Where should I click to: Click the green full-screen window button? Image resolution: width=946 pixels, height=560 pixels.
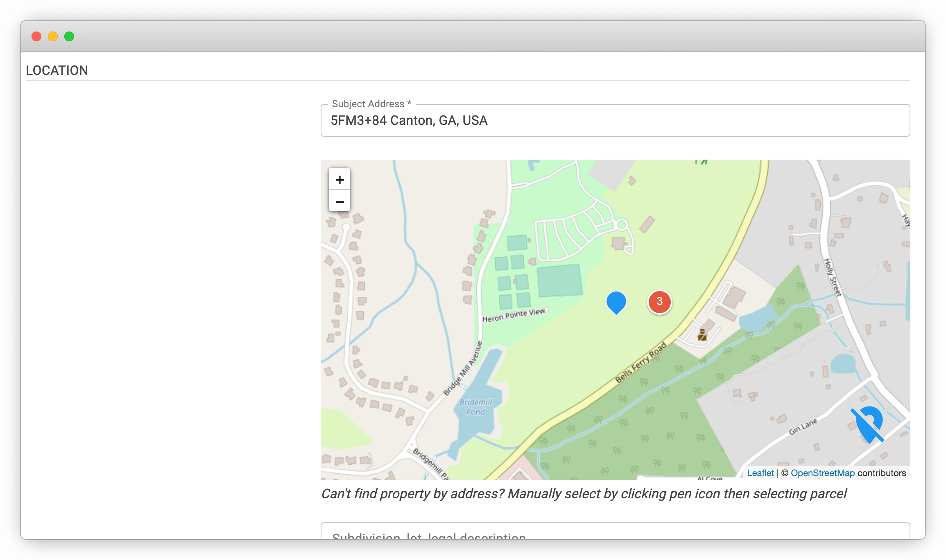click(x=69, y=36)
